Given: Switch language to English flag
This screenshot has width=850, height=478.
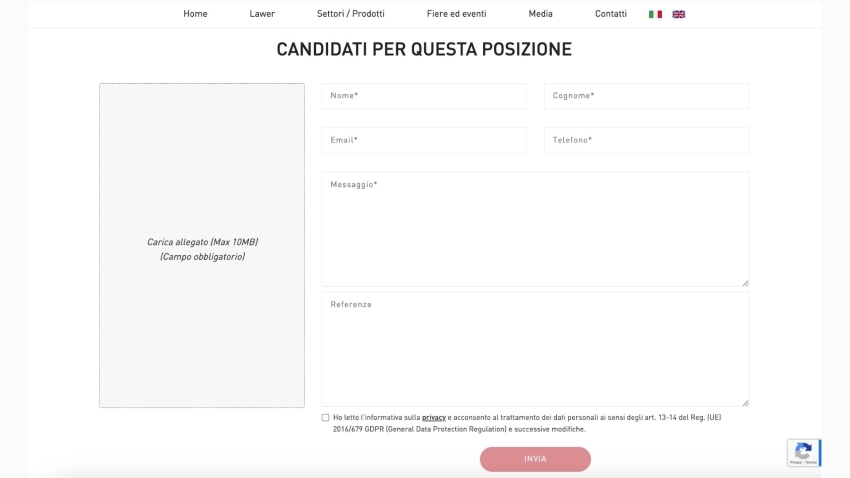Looking at the screenshot, I should click(679, 14).
